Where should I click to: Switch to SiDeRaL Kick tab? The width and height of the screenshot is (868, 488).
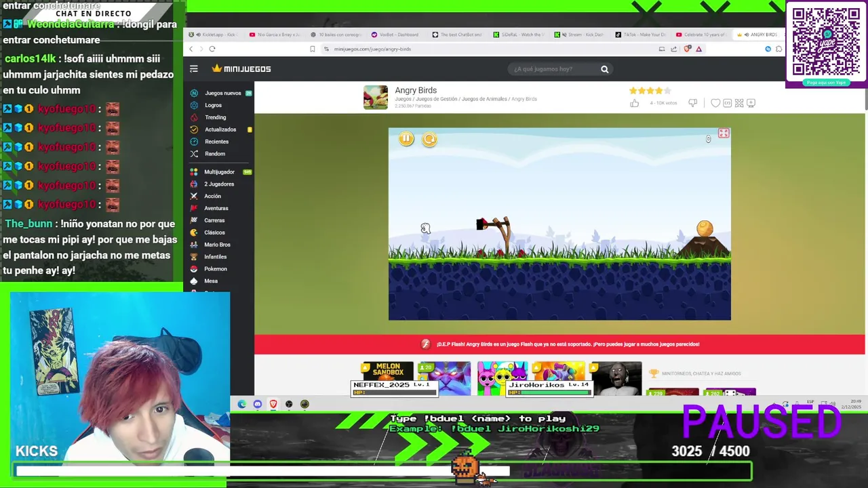520,35
